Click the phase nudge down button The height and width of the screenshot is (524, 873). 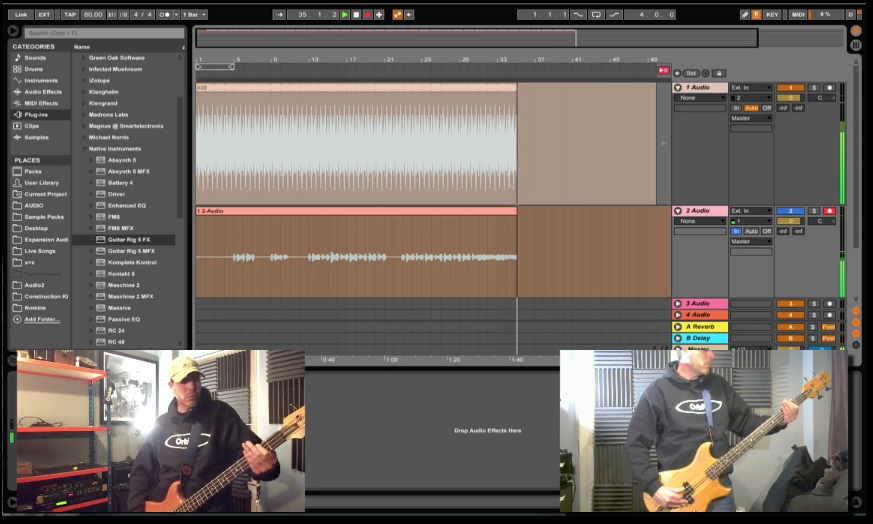coord(111,14)
